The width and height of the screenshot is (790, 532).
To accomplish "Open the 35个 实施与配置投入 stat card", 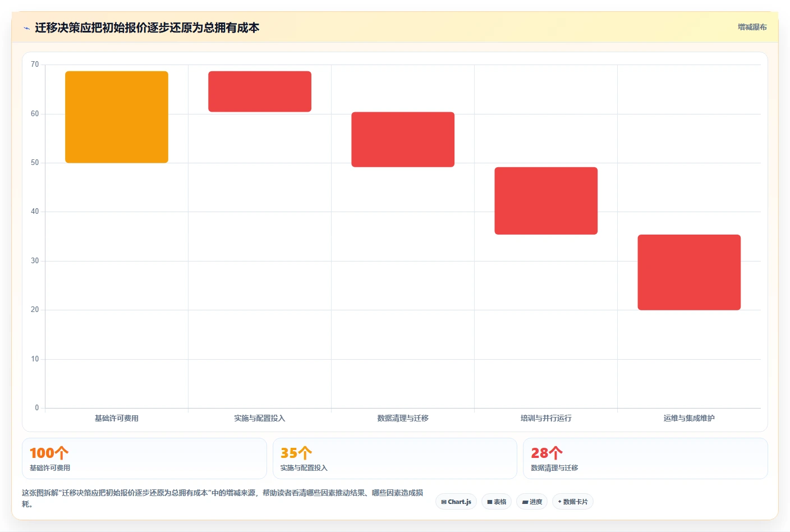I will (x=395, y=458).
